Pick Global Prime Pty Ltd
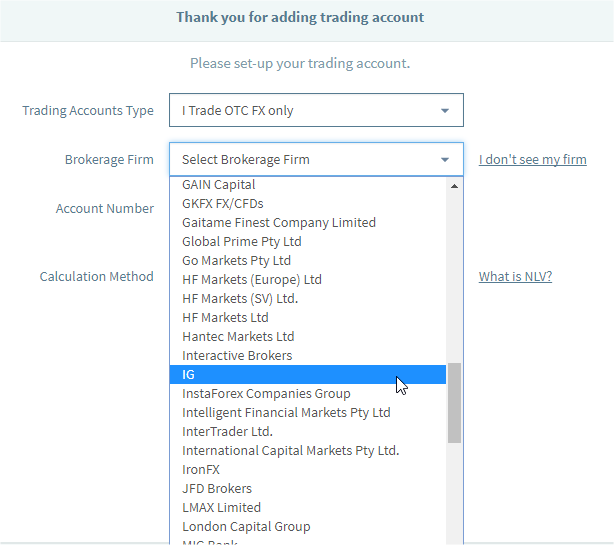The width and height of the screenshot is (614, 545). (x=242, y=242)
